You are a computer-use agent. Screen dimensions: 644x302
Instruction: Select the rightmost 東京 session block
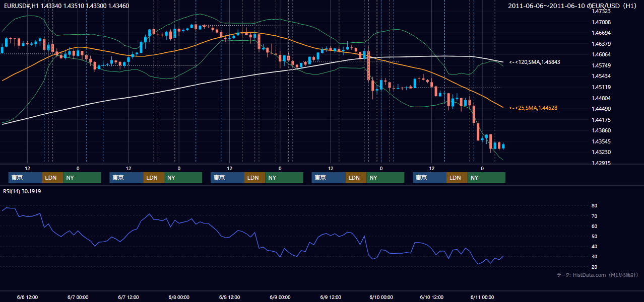click(429, 178)
